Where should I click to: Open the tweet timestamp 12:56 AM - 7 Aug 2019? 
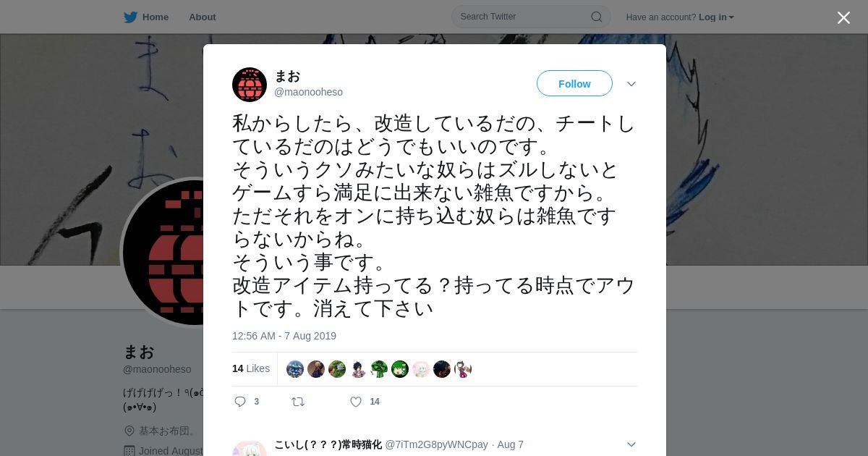[284, 336]
